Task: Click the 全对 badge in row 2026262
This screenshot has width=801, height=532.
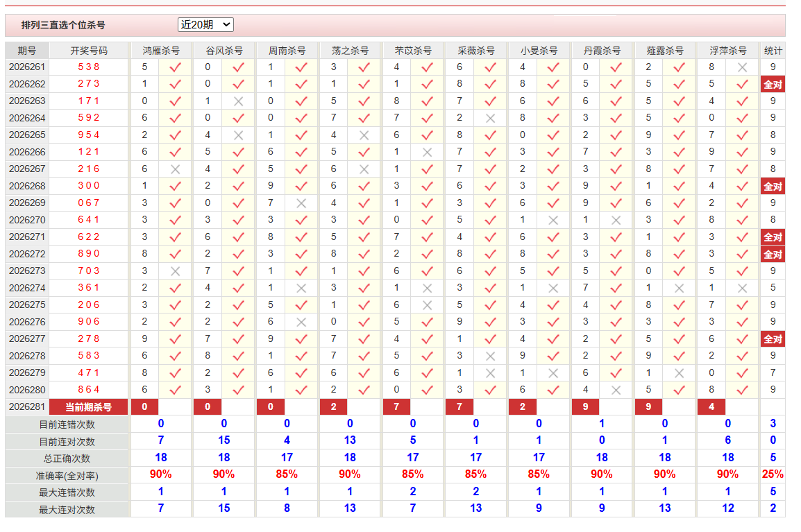Action: [773, 84]
